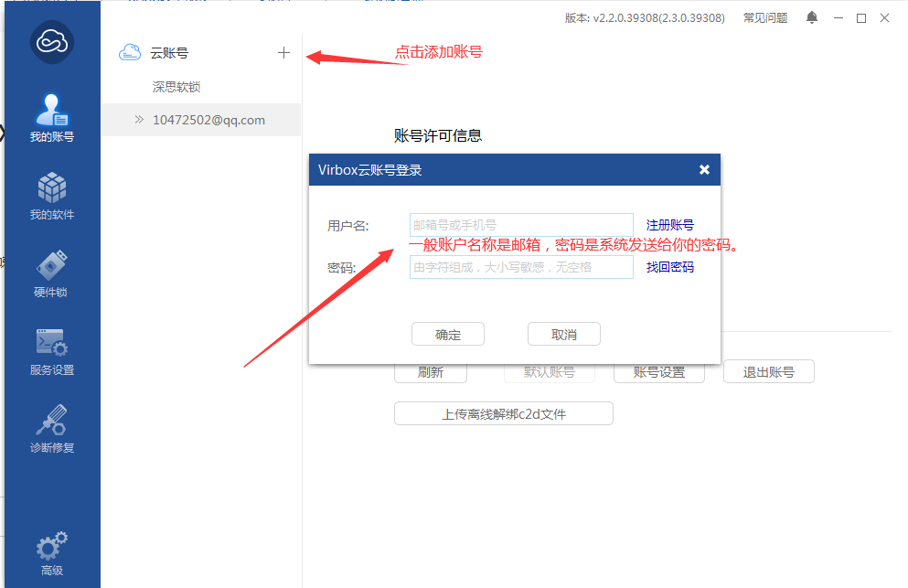Image resolution: width=908 pixels, height=588 pixels.
Task: Open the 服务设置 sidebar section
Action: (x=52, y=351)
